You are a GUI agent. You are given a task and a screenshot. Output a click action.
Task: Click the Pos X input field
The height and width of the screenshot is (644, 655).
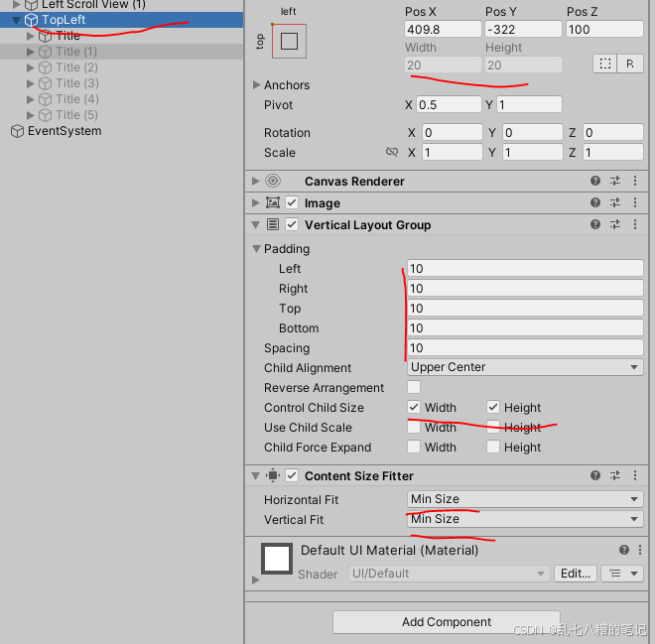443,29
